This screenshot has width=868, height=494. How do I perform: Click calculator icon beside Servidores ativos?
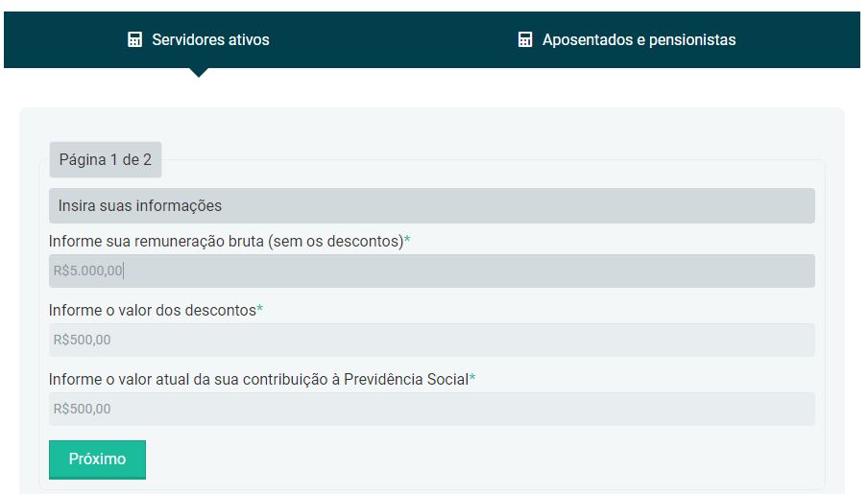tap(135, 40)
